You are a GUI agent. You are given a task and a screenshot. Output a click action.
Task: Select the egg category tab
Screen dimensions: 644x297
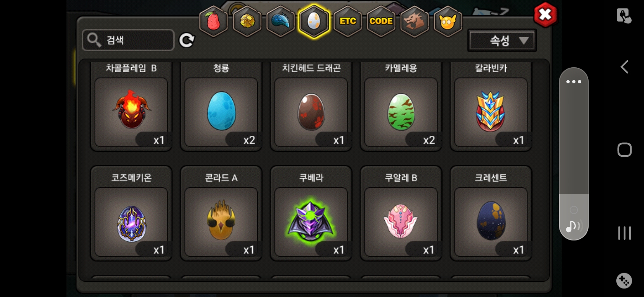314,21
